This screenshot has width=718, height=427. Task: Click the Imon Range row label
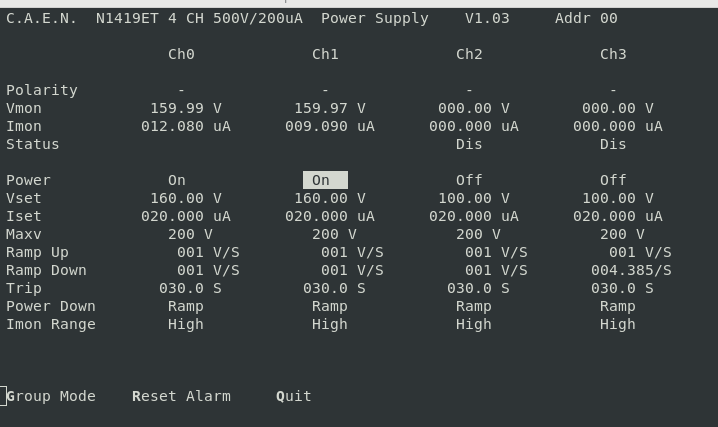51,324
